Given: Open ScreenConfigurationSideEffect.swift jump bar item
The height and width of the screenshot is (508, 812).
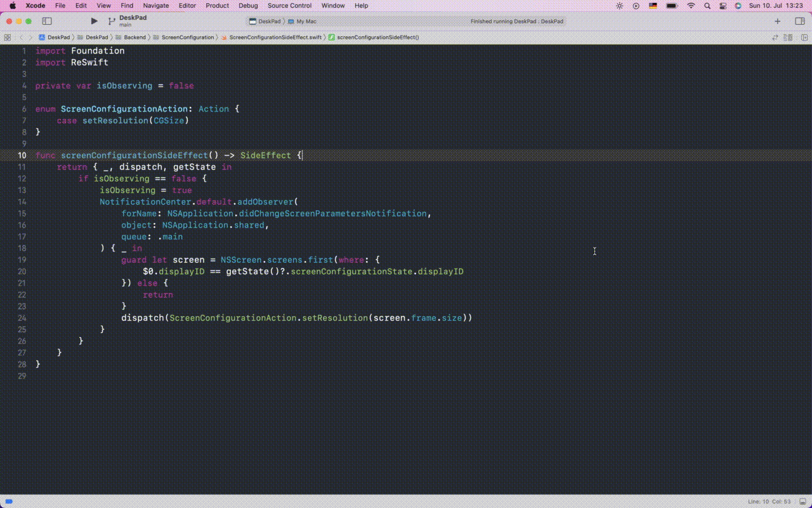Looking at the screenshot, I should point(274,37).
